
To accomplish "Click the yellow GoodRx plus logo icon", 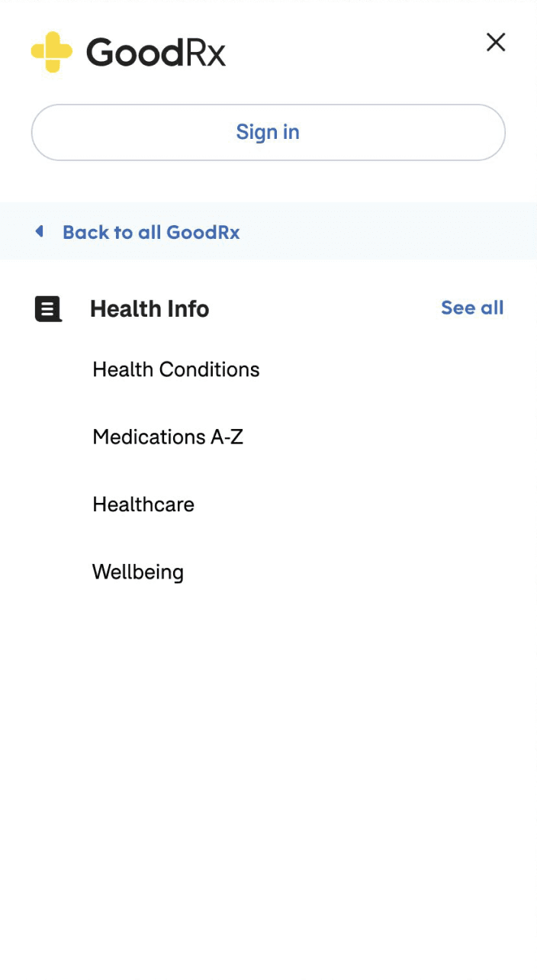I will point(52,52).
